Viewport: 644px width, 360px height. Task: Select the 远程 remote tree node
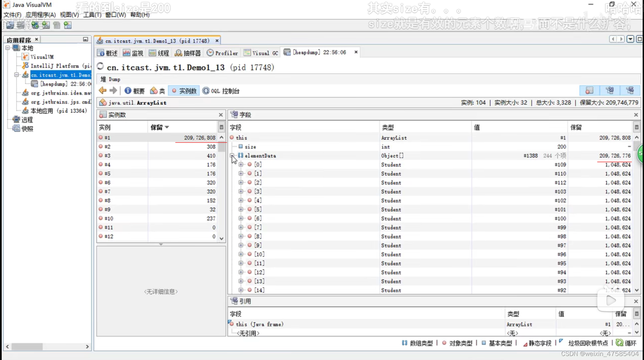tap(23, 120)
